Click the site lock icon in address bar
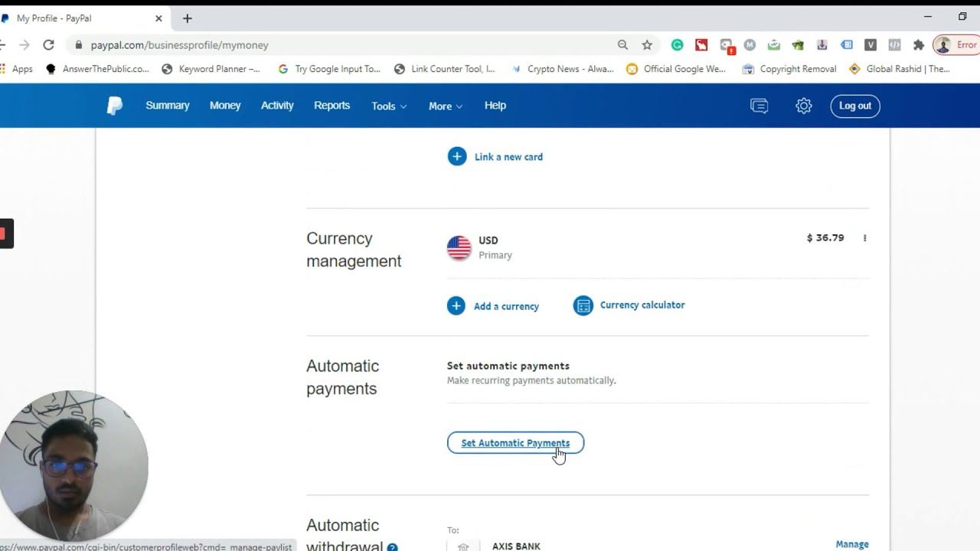The width and height of the screenshot is (980, 551). pyautogui.click(x=78, y=45)
